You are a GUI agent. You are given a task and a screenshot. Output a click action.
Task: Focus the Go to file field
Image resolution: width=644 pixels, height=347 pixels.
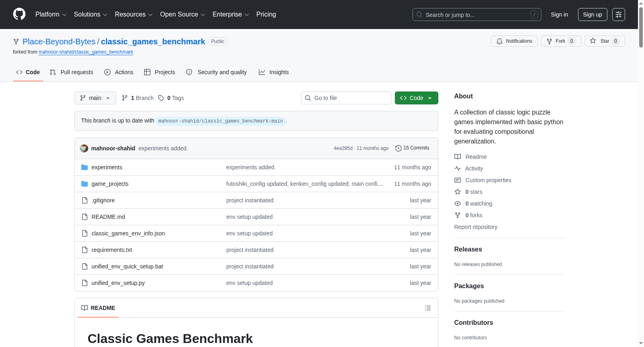346,98
